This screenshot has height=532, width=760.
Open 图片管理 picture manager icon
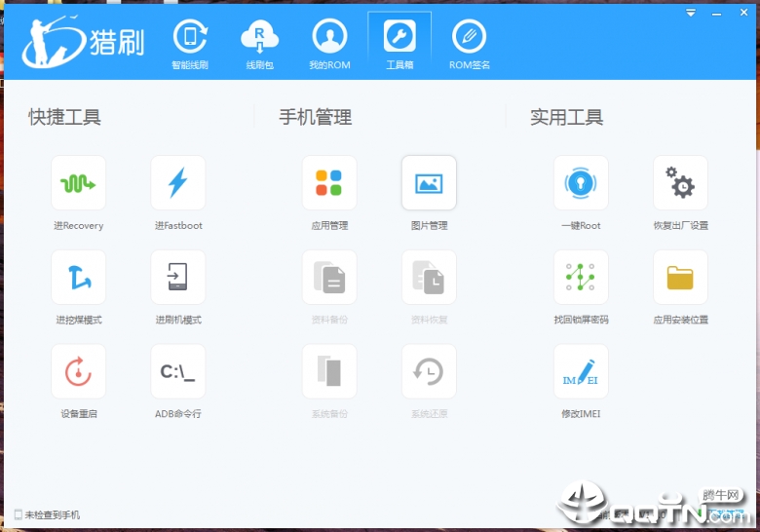(429, 183)
